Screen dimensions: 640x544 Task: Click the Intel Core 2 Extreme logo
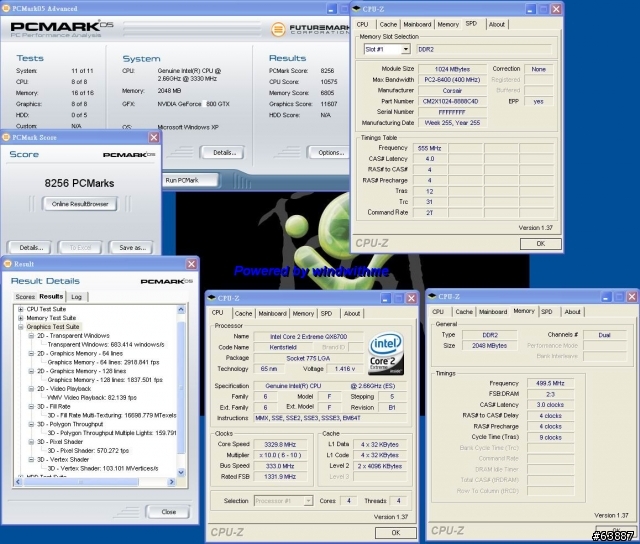tap(386, 353)
